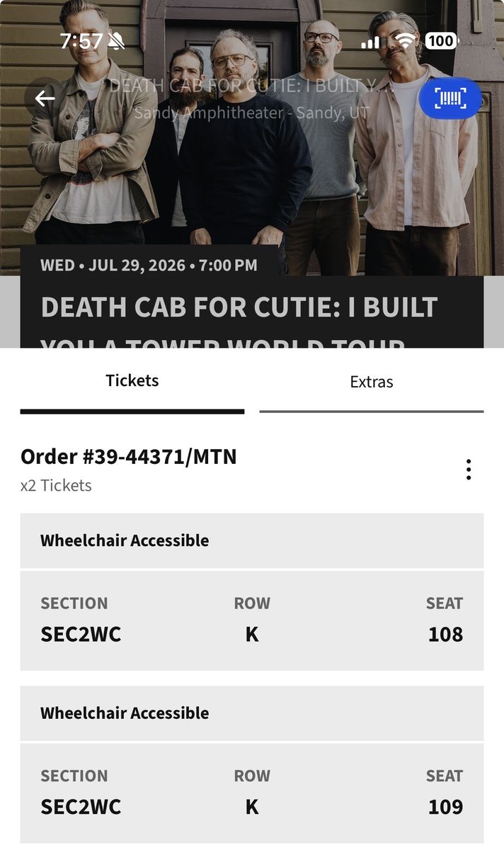The width and height of the screenshot is (504, 850).
Task: Tap the 7:57 status bar clock
Action: click(x=81, y=41)
